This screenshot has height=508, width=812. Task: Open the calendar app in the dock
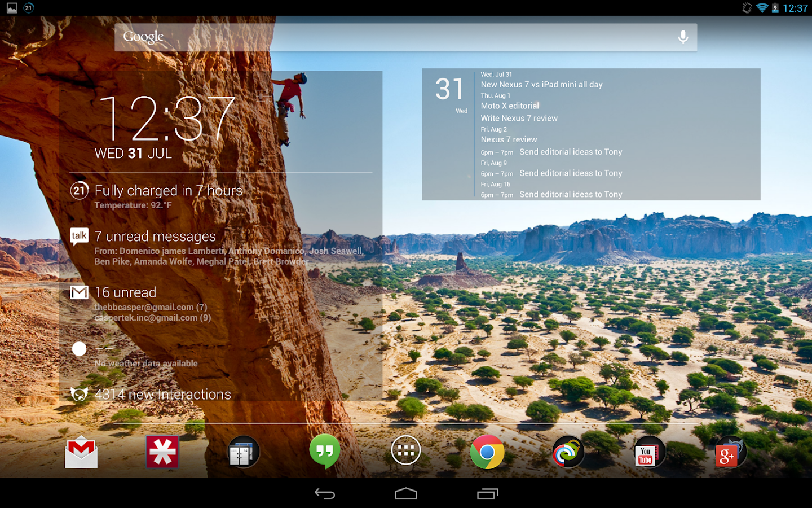click(x=243, y=452)
